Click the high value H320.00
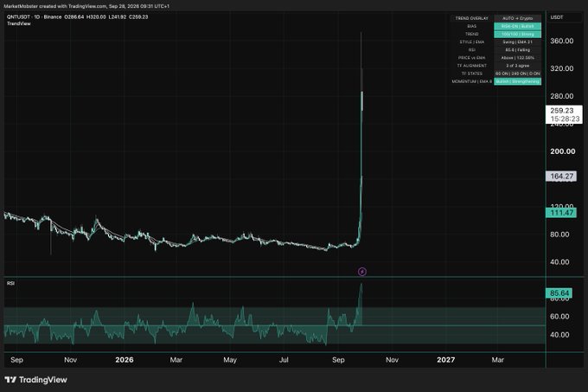Viewport: 588px width, 392px height. 96,17
